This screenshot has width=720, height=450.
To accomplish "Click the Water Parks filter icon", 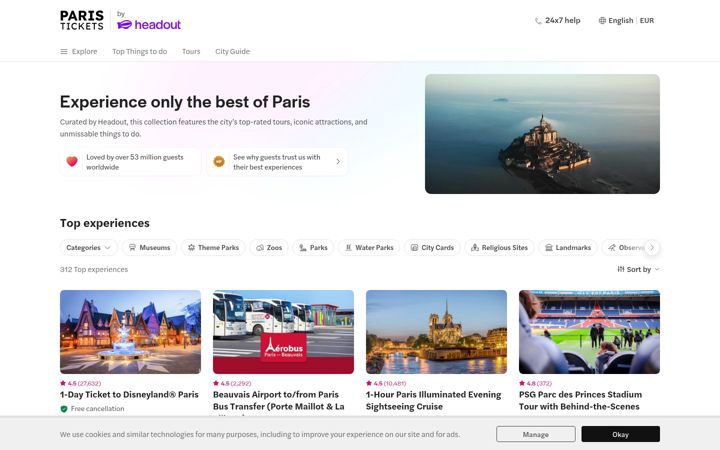I will coord(349,248).
